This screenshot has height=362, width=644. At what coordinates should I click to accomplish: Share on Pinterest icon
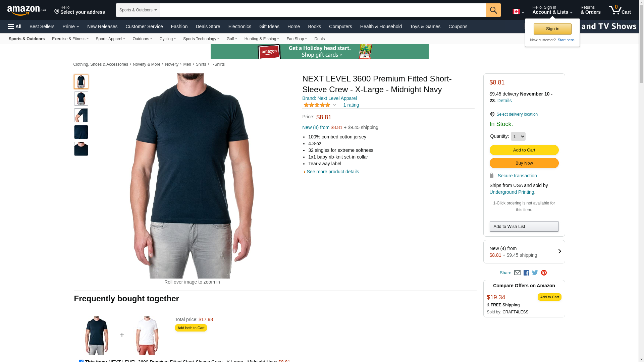pos(544,273)
